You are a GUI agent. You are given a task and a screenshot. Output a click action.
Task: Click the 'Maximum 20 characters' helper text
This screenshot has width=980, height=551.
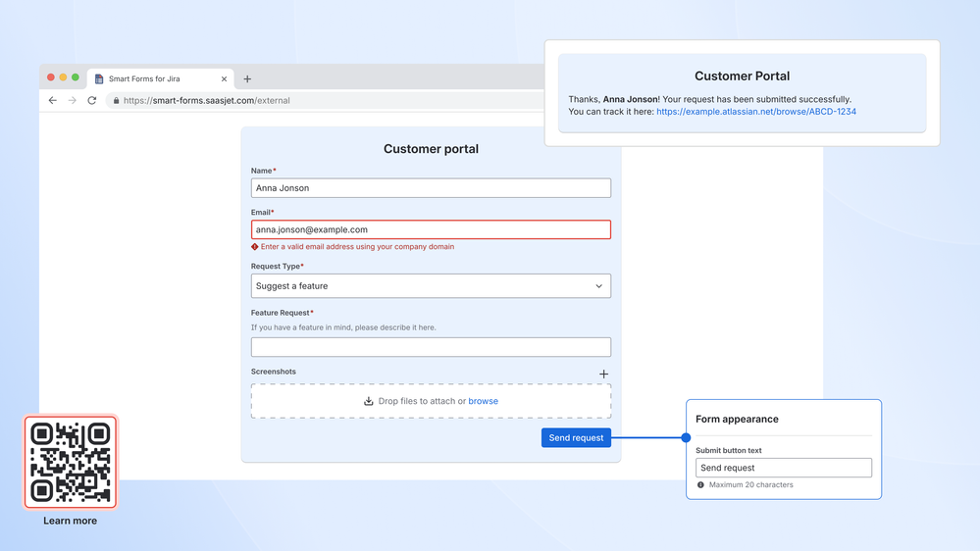click(x=750, y=484)
